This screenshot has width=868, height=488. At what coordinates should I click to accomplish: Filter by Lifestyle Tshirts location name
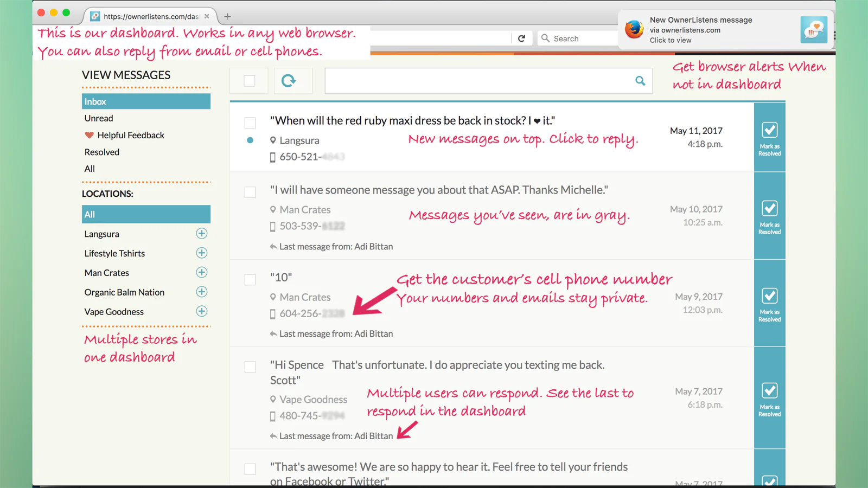tap(114, 253)
